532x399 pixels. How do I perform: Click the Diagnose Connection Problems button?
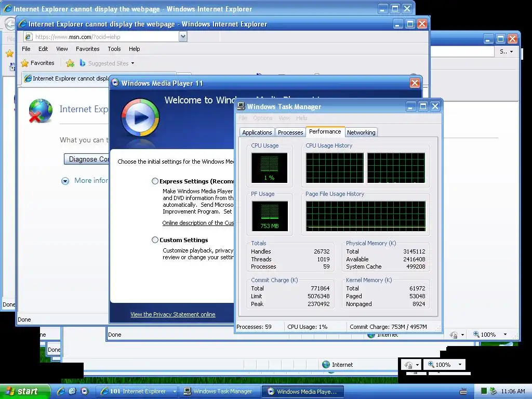point(87,159)
